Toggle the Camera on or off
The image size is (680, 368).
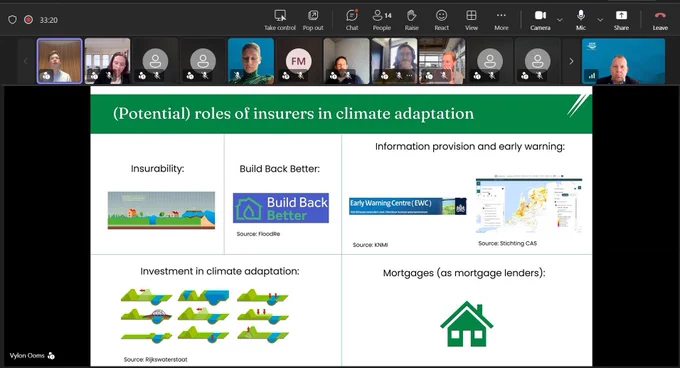[x=540, y=20]
